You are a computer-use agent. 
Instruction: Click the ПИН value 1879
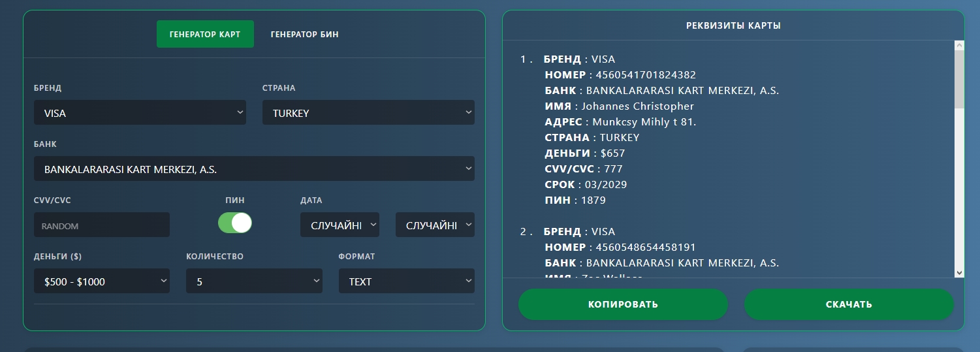593,200
